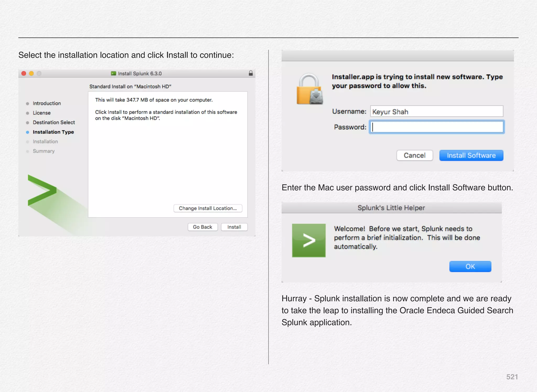
Task: Click 'This will take 347.7 MB' text
Action: tap(154, 100)
